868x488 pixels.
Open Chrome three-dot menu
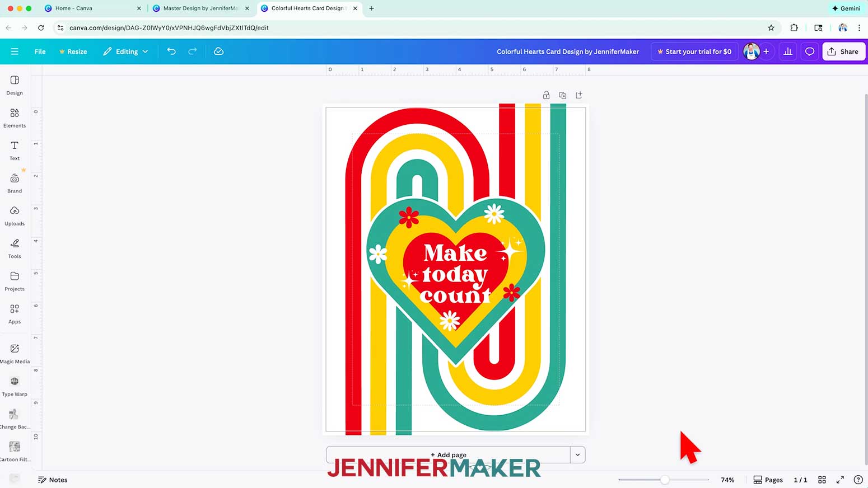(x=859, y=27)
